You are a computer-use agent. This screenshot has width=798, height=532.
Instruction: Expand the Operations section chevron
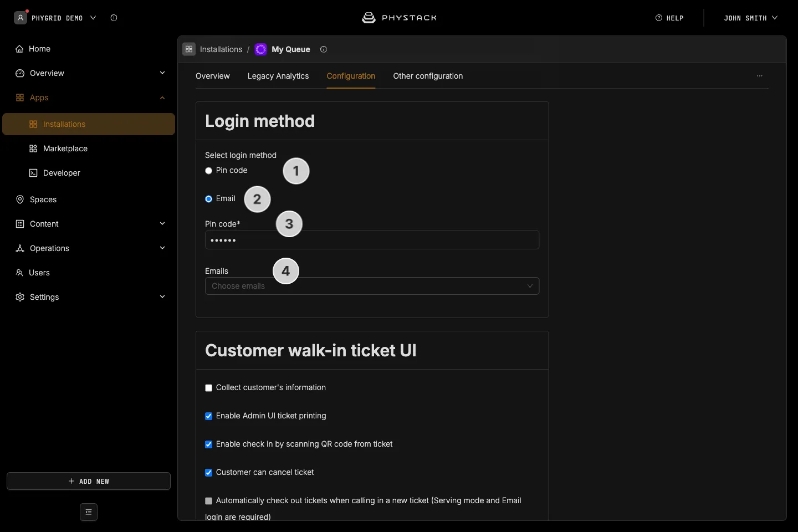coord(162,248)
